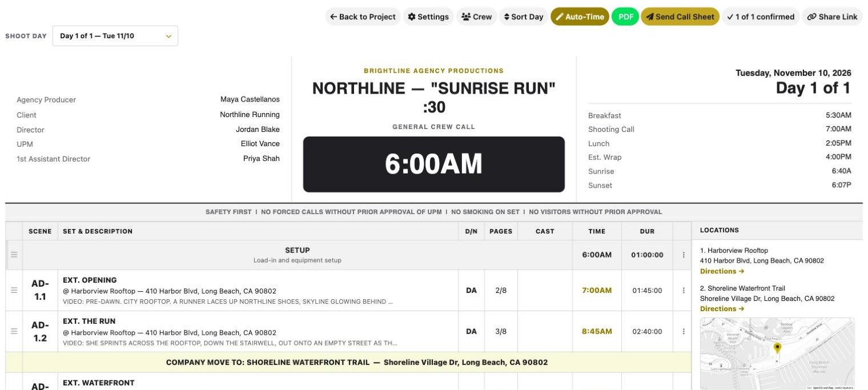This screenshot has height=390, width=868.
Task: Grab the SETUP row drag handle
Action: [14, 255]
